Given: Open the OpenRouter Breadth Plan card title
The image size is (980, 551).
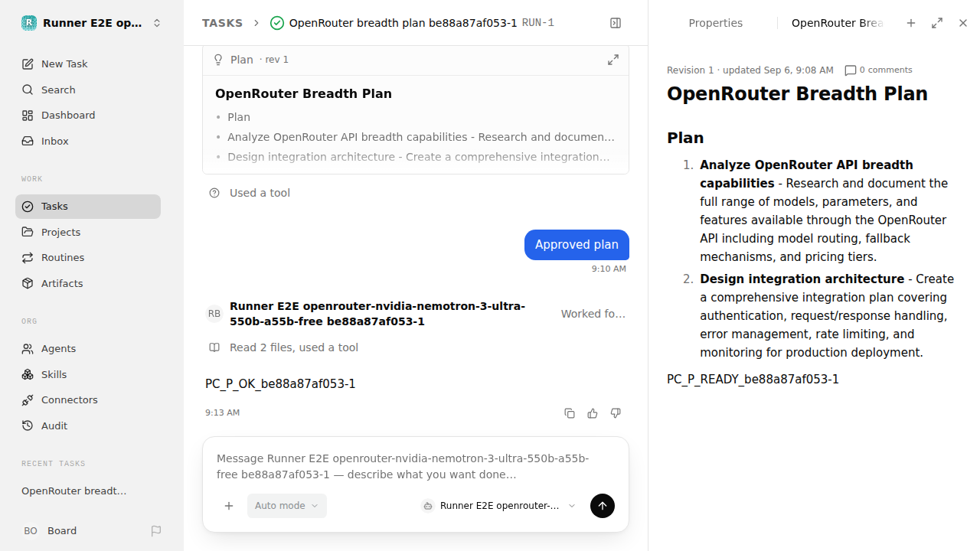Looking at the screenshot, I should coord(303,93).
